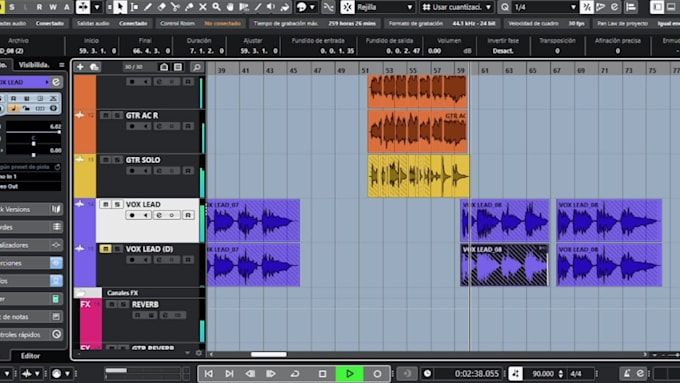
Task: Toggle Write automation W in toolbar
Action: (x=53, y=7)
